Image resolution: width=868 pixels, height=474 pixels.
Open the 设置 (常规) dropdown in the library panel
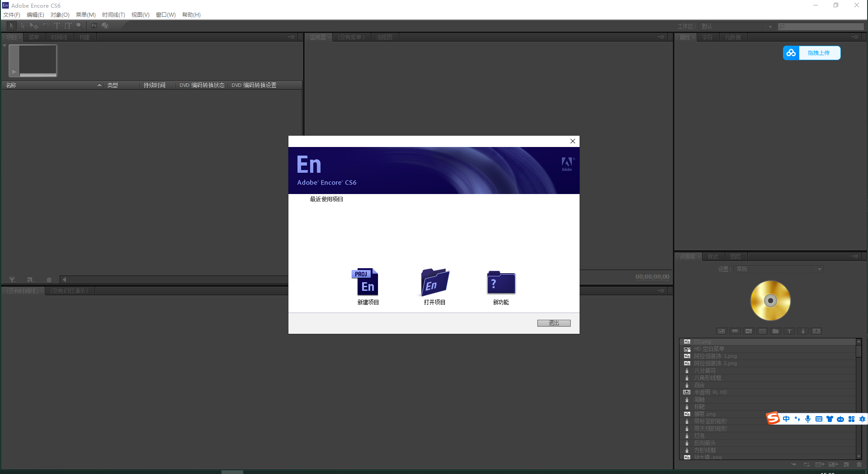click(x=779, y=269)
